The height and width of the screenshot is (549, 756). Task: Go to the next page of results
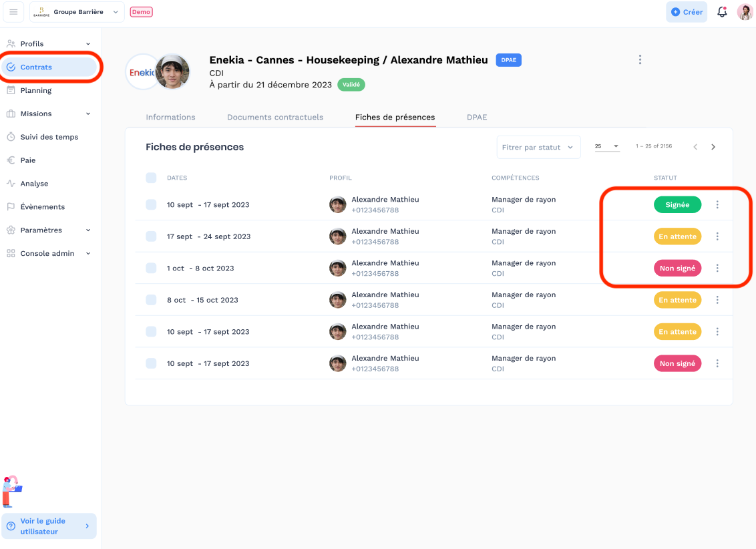pyautogui.click(x=713, y=147)
